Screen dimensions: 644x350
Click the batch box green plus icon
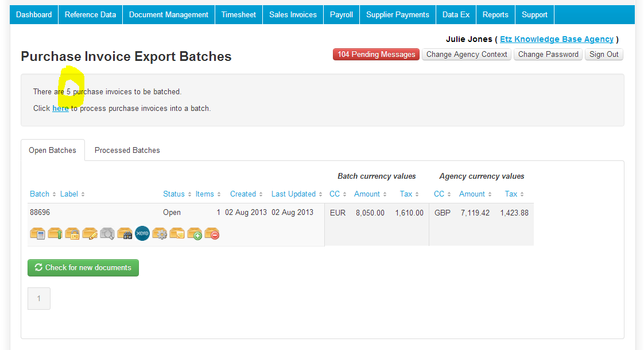pos(195,233)
